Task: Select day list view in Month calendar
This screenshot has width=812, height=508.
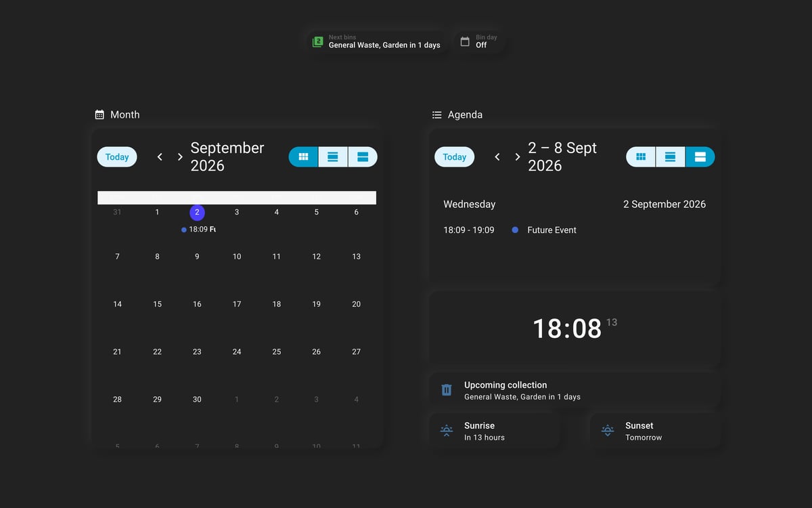Action: (x=363, y=157)
